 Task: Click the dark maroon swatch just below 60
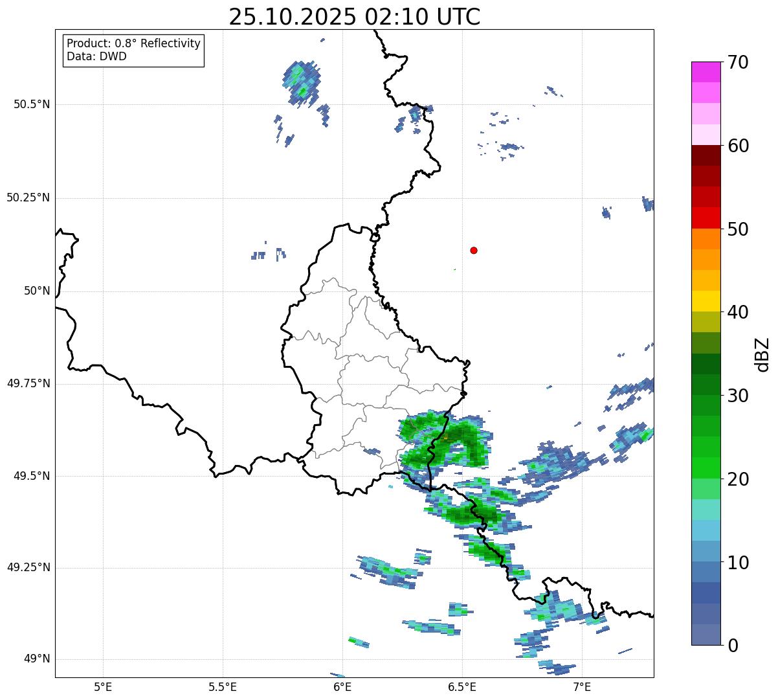[706, 155]
